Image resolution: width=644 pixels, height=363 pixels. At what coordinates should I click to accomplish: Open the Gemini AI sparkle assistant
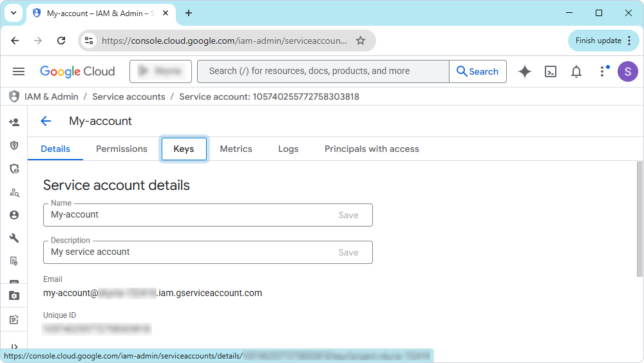[525, 71]
